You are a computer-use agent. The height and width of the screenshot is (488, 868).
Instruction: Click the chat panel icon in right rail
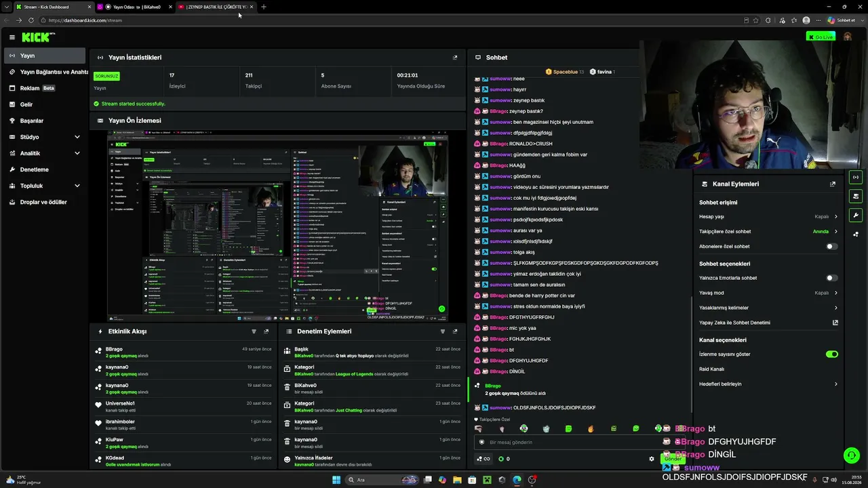[x=856, y=197]
